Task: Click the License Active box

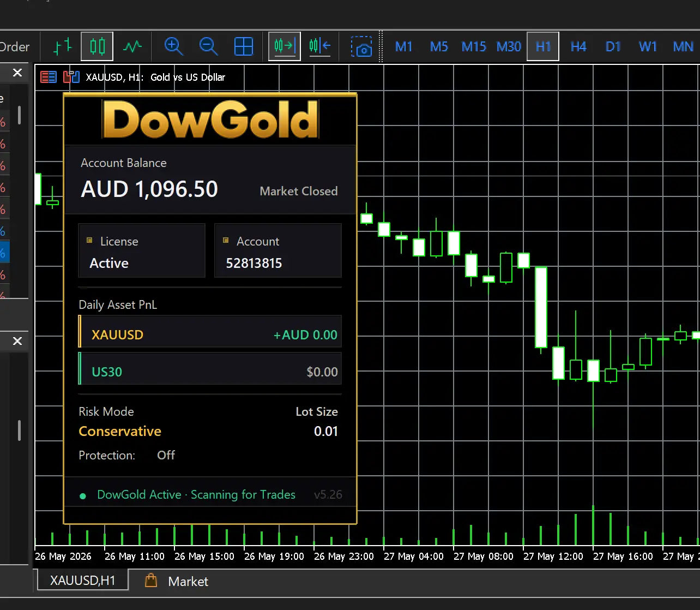Action: click(x=142, y=250)
